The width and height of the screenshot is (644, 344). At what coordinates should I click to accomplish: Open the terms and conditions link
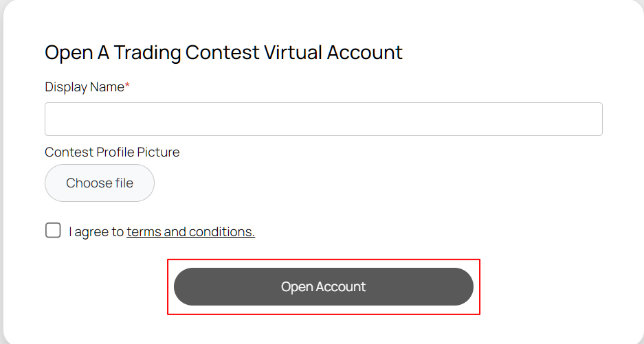(x=190, y=232)
